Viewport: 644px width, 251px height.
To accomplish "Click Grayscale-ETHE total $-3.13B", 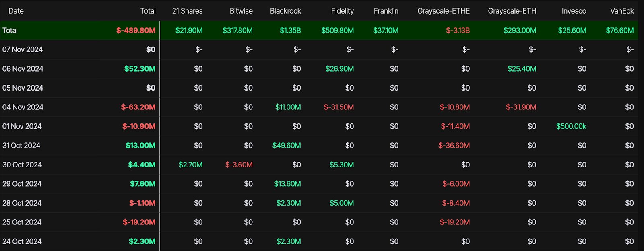I will coord(458,30).
